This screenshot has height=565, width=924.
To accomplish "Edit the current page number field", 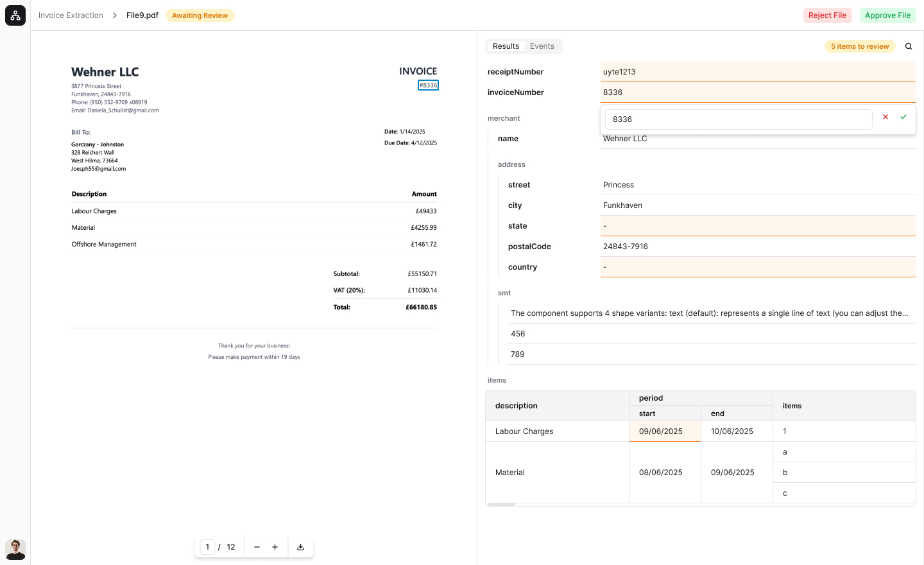I will click(x=207, y=547).
